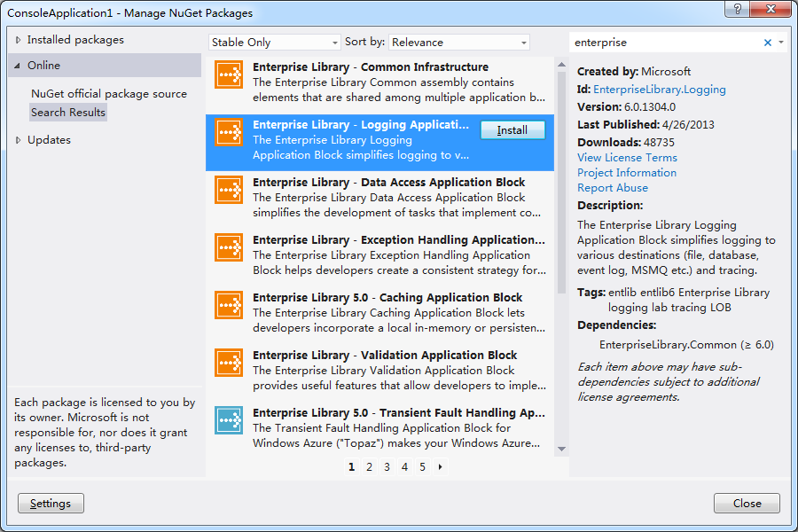
Task: Click the Logging Application Block package icon
Action: [x=229, y=132]
